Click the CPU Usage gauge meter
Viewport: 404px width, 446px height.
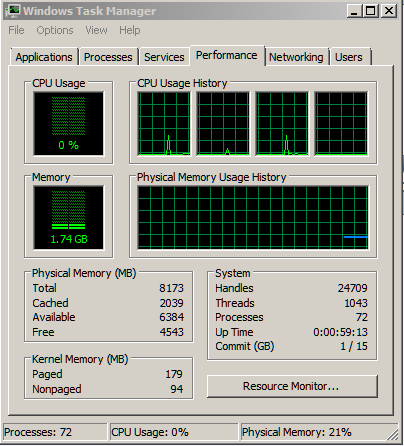[68, 123]
